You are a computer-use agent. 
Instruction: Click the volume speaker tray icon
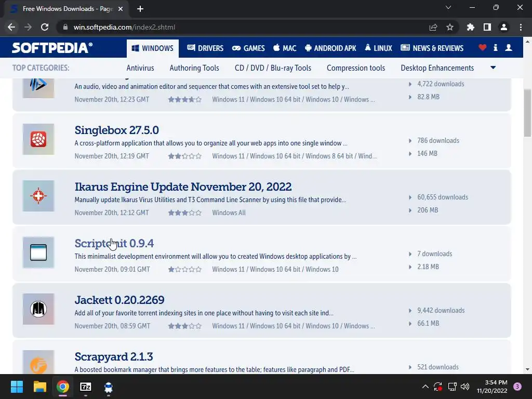465,387
